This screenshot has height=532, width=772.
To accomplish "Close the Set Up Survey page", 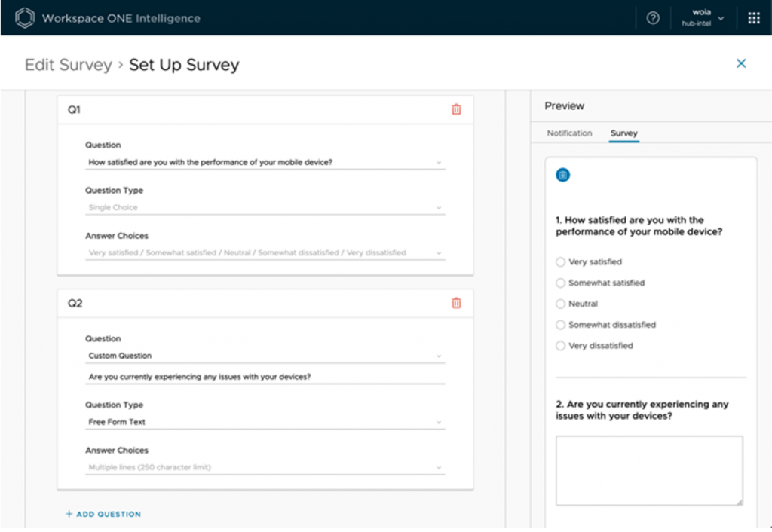I will point(740,63).
